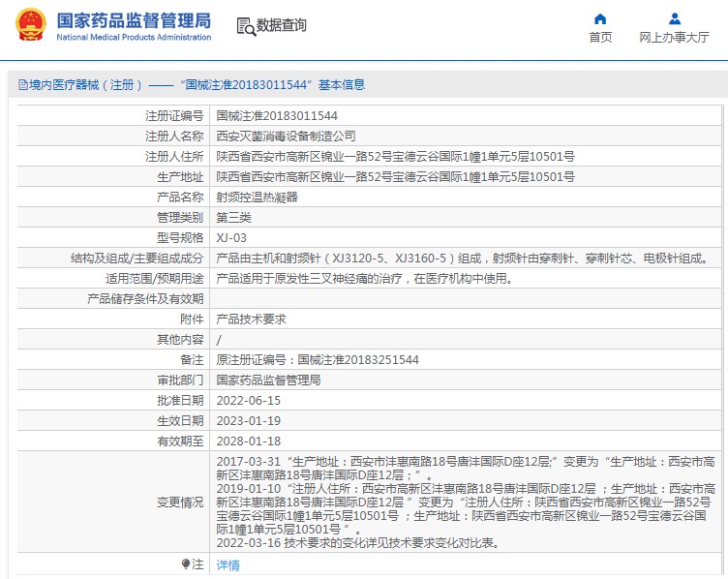Click the 2017-03-31 change record

[466, 469]
